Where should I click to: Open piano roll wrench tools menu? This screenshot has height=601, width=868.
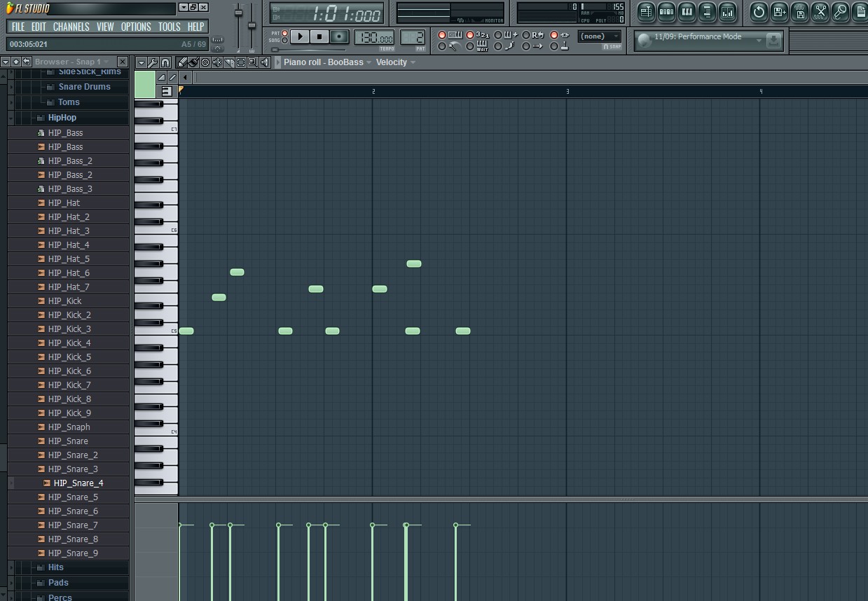click(x=153, y=62)
